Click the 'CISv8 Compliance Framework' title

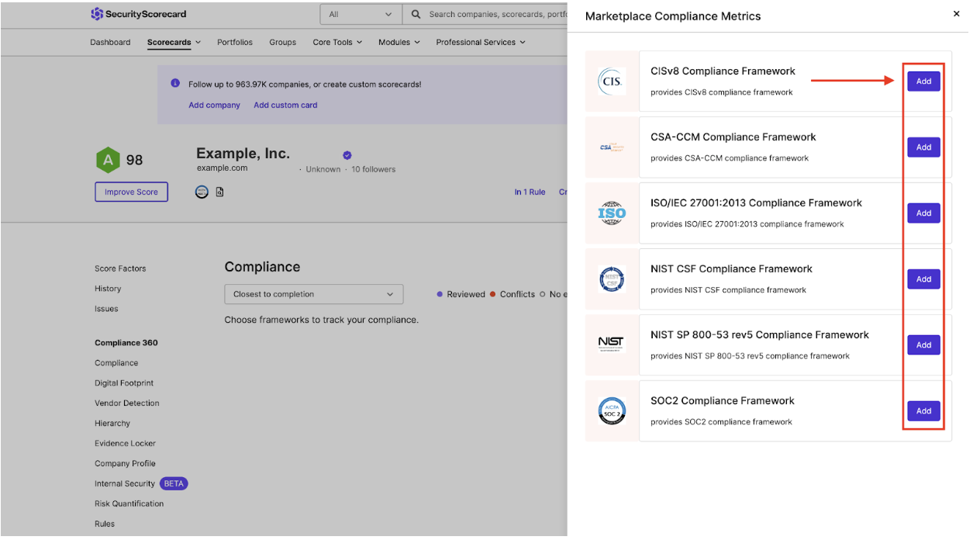pyautogui.click(x=723, y=71)
